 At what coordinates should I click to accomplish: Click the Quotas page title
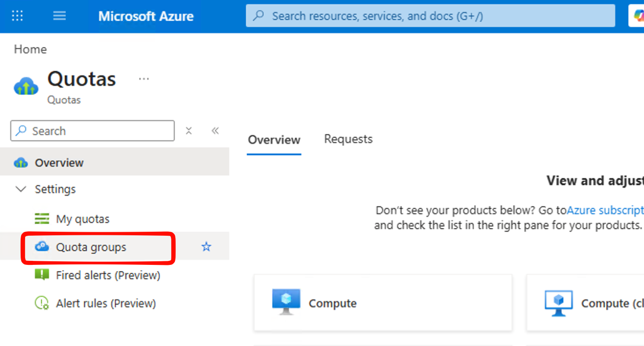pos(82,79)
